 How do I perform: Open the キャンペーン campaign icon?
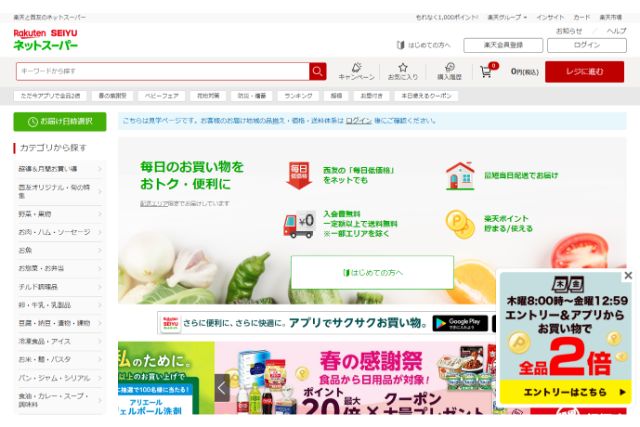pos(356,70)
